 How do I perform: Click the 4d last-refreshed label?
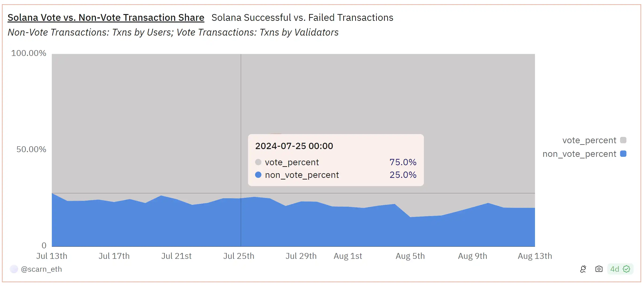(x=614, y=269)
